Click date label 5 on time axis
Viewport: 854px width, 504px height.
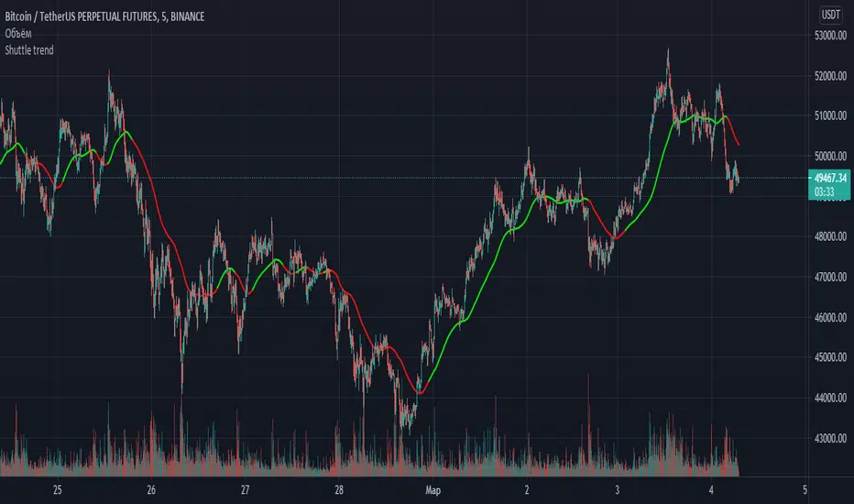pos(805,490)
